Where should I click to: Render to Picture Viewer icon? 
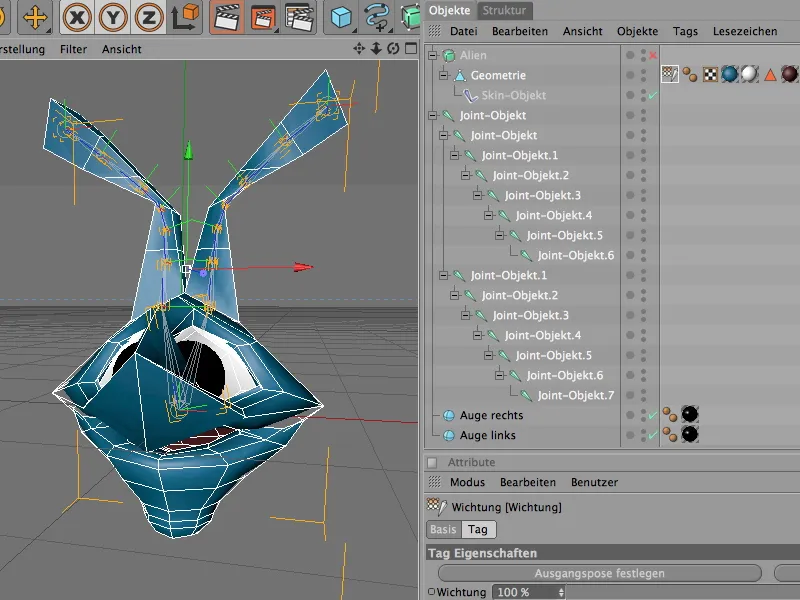point(263,17)
